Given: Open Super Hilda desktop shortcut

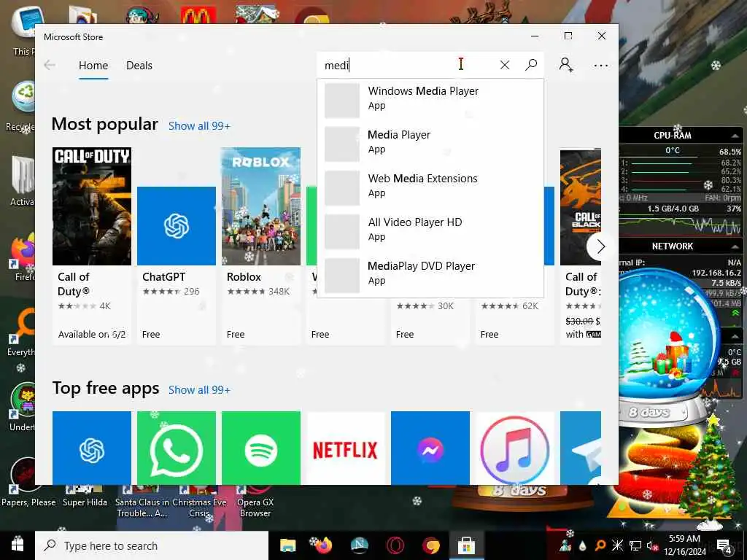Looking at the screenshot, I should pos(85,497).
